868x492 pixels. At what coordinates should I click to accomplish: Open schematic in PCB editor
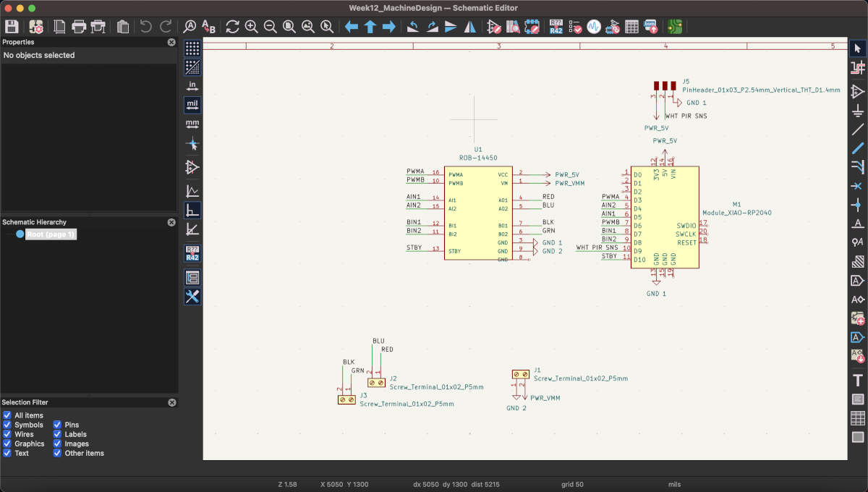coord(675,27)
